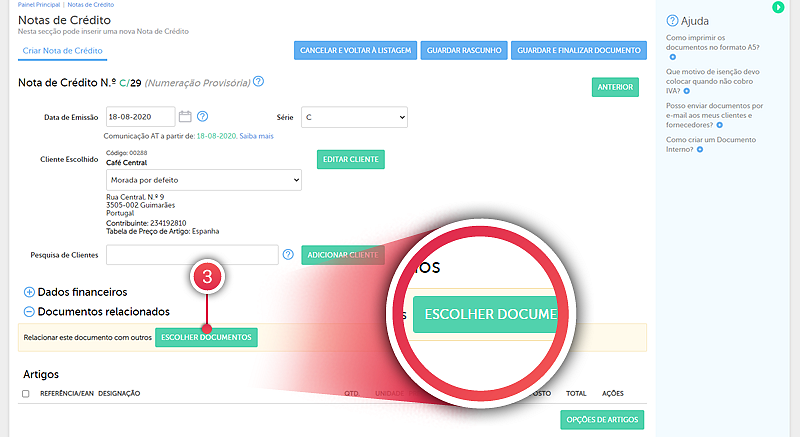The image size is (800, 437).
Task: Click help icon next to emission date
Action: coord(202,117)
